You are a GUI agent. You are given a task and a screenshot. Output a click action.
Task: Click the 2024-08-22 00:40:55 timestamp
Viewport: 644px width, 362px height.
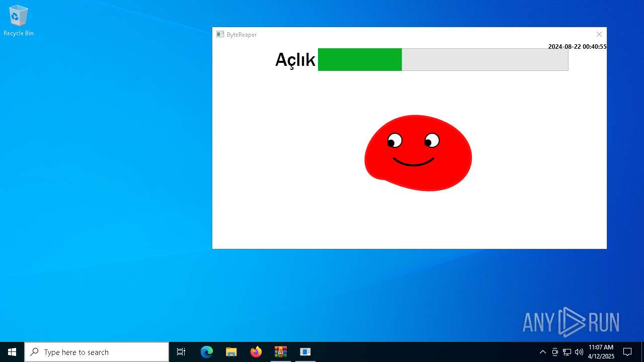tap(577, 47)
